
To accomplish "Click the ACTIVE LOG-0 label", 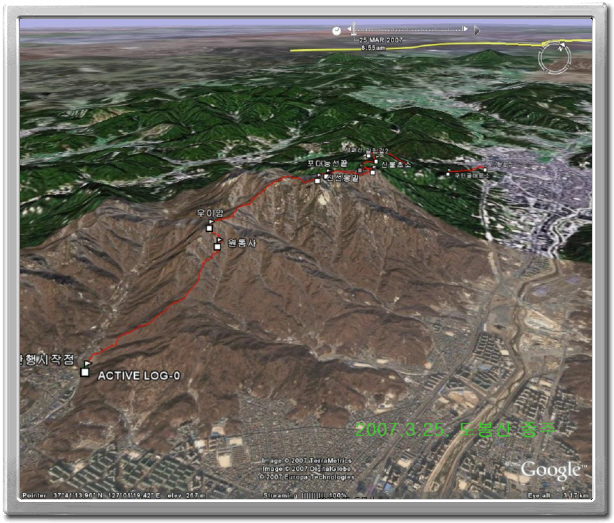I will [139, 375].
